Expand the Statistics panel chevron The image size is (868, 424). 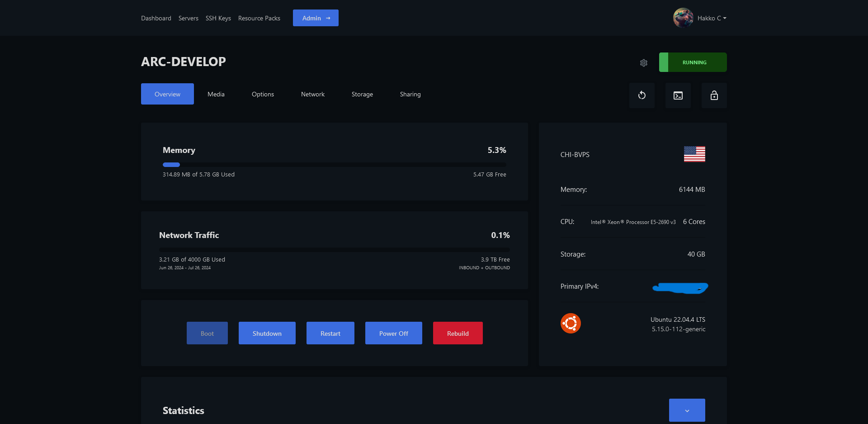click(687, 410)
